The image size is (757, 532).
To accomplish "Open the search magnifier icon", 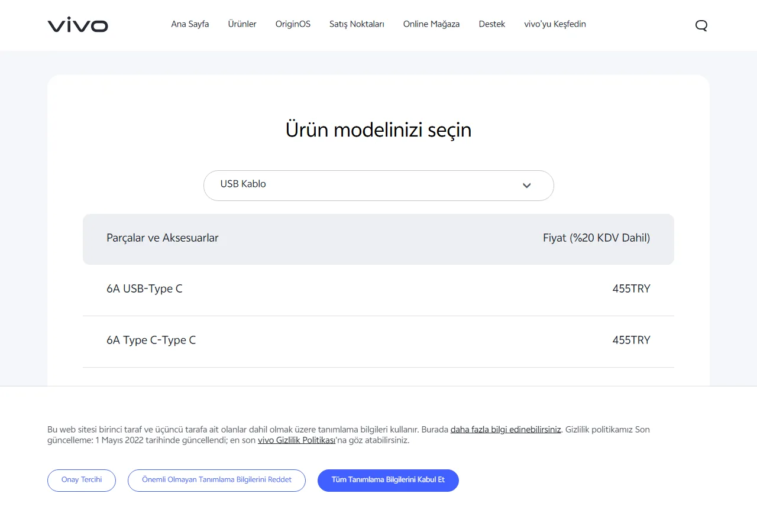I will pyautogui.click(x=701, y=25).
